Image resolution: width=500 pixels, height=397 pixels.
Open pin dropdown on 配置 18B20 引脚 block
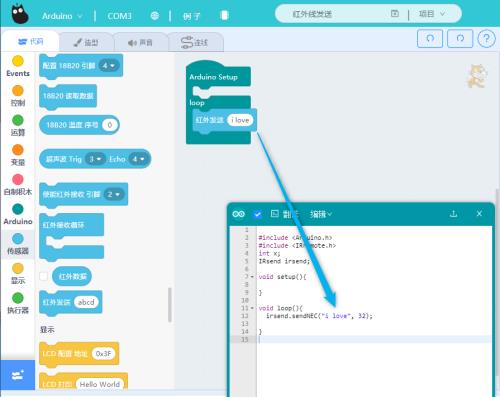[109, 65]
